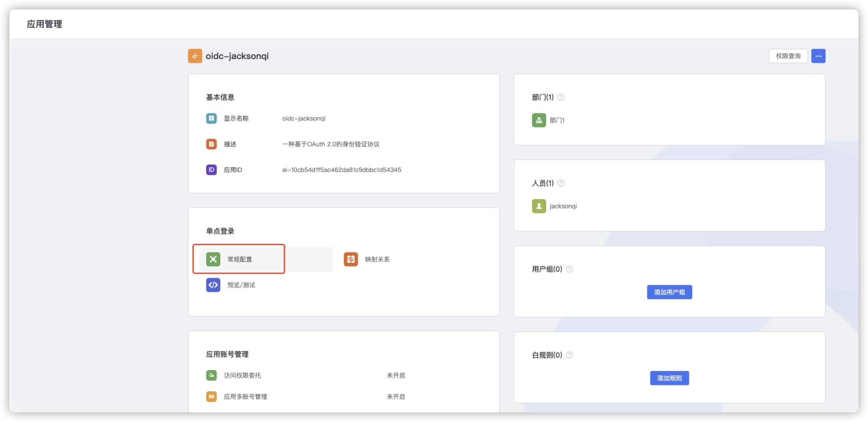
Task: Click the application ID value ai-10cb54d1f5ac...
Action: (341, 170)
